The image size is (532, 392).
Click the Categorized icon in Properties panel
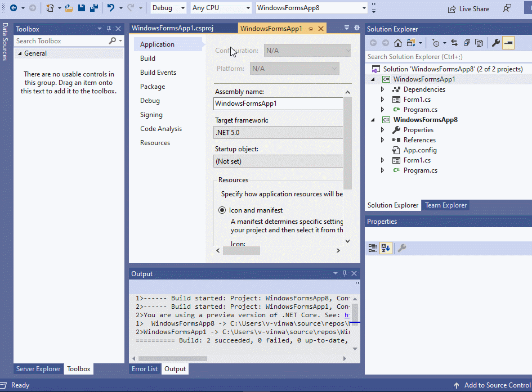coord(373,248)
